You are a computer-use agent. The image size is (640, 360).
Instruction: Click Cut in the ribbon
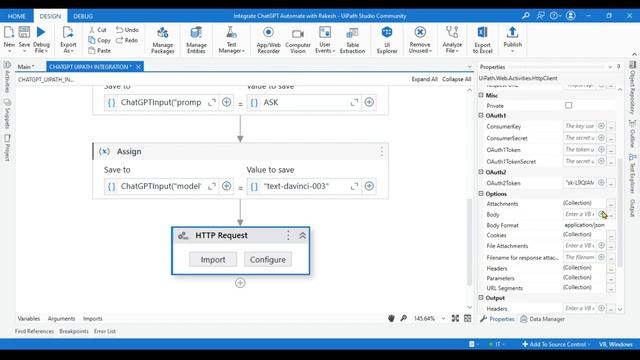tap(98, 30)
